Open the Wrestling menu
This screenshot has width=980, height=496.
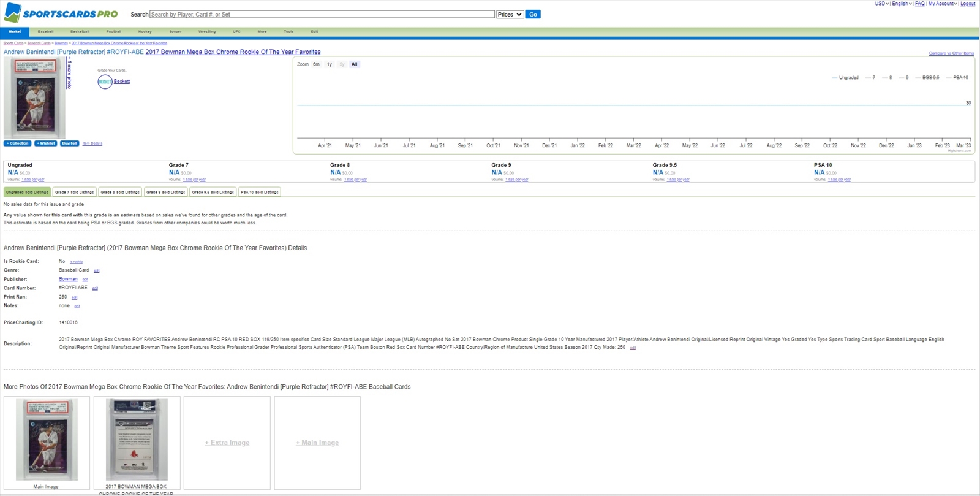pyautogui.click(x=207, y=31)
